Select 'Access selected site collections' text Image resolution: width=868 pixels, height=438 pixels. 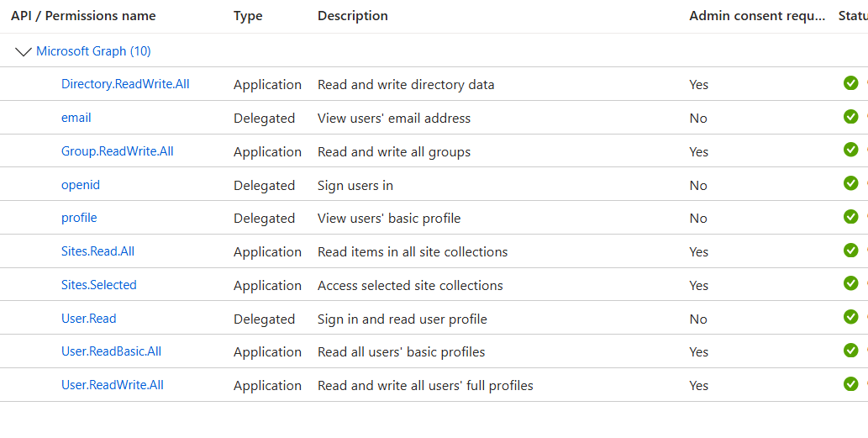pyautogui.click(x=410, y=285)
